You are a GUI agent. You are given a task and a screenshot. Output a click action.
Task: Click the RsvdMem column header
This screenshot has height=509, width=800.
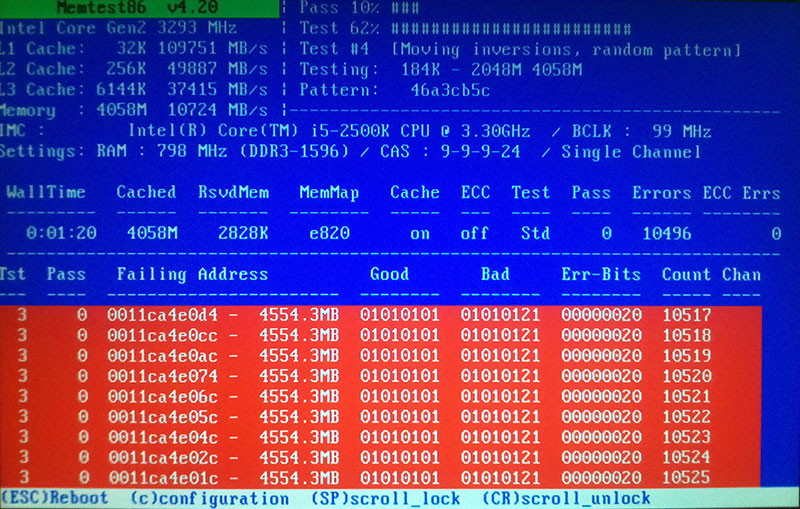coord(233,192)
